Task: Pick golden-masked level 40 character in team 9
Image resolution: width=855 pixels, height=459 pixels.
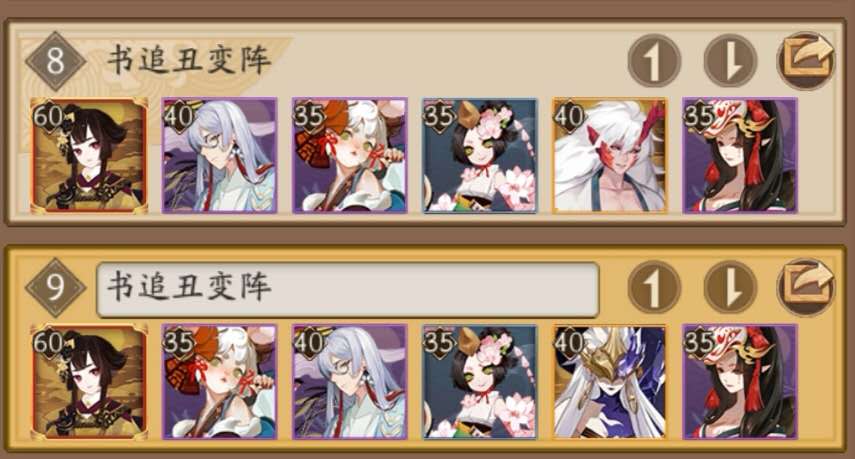Action: click(610, 382)
